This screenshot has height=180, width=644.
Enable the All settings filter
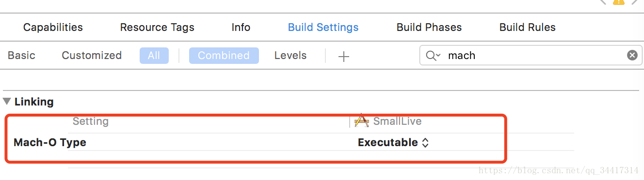point(154,56)
